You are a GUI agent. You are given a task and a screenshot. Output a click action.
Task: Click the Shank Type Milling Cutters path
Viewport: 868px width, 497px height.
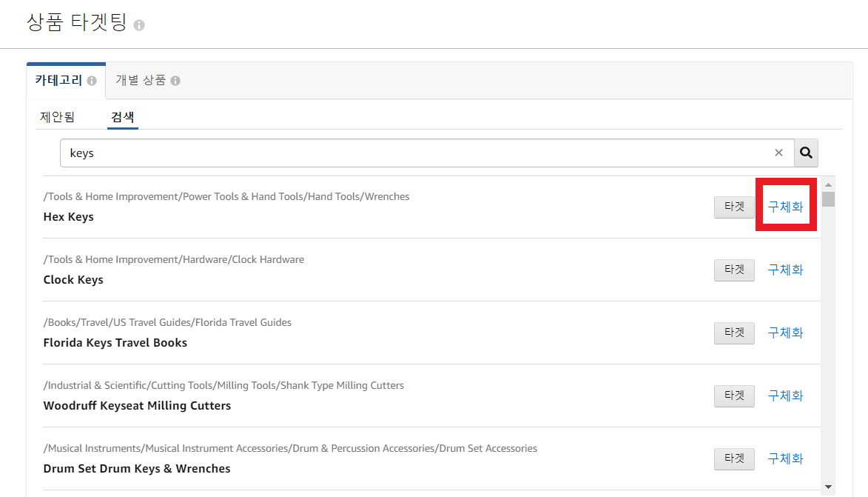(x=223, y=386)
